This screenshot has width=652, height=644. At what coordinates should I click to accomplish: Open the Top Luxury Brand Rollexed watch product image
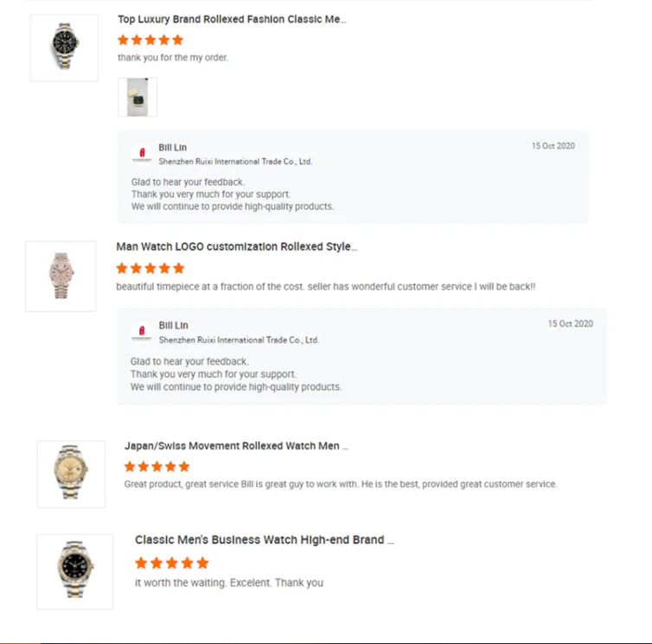click(x=65, y=48)
